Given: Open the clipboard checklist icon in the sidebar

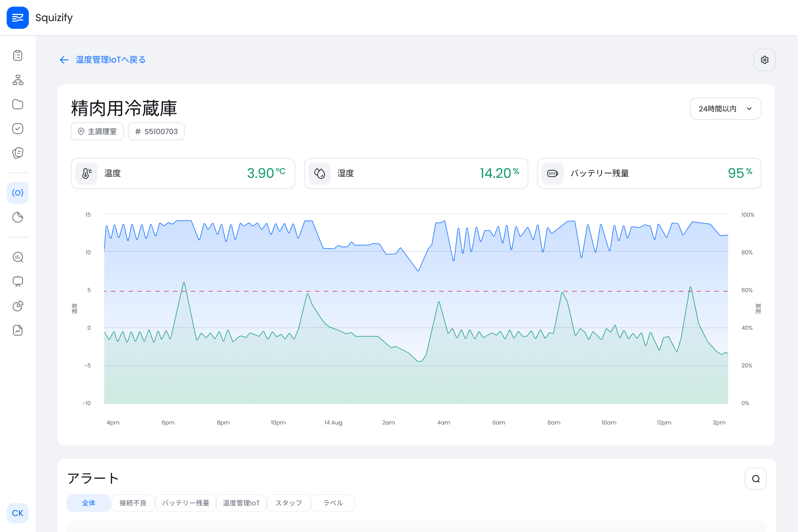Looking at the screenshot, I should pos(18,55).
